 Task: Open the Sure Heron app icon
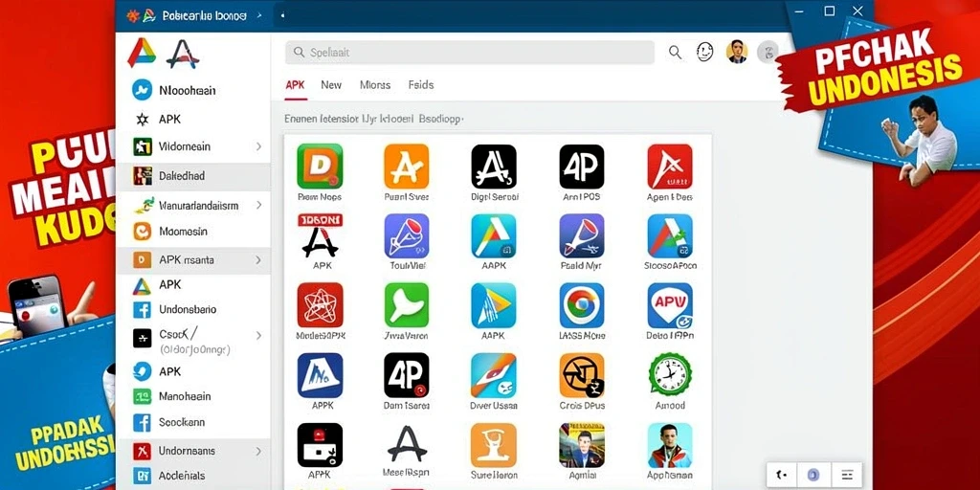click(x=494, y=445)
